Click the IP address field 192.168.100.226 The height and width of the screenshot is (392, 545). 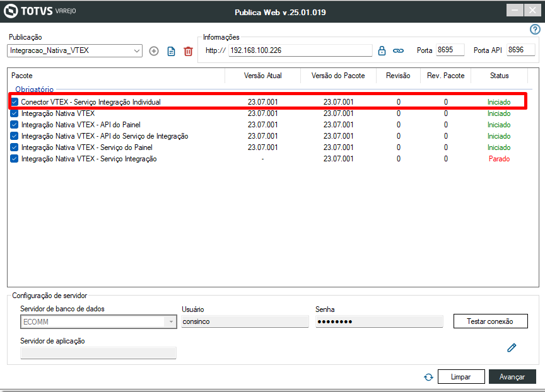[x=300, y=50]
